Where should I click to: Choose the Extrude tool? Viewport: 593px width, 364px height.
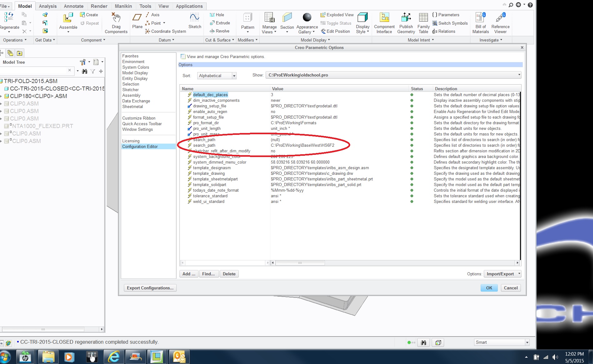[220, 23]
